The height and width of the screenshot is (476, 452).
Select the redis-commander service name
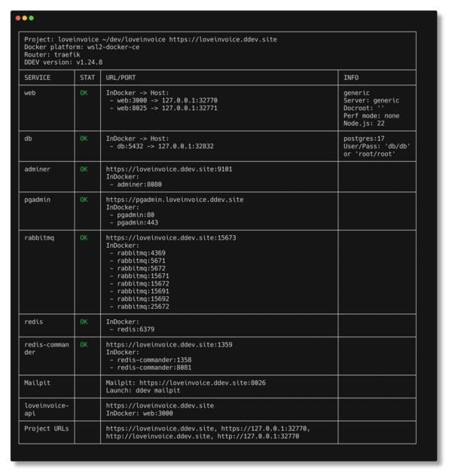coord(47,349)
